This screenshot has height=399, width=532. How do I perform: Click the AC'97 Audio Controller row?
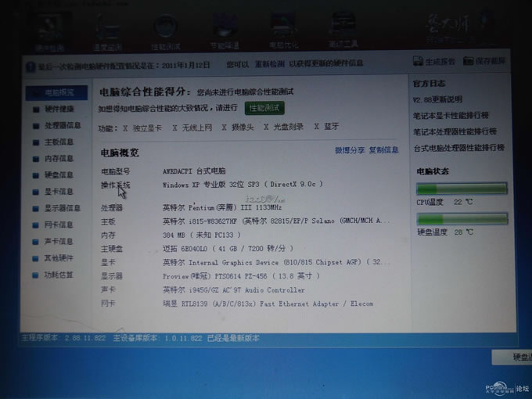(x=233, y=290)
